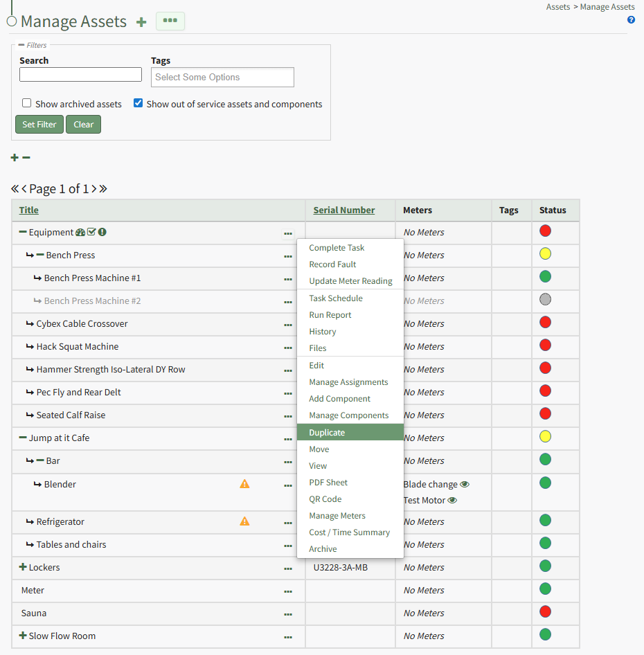
Task: Click the green plus icon beside Manage Assets
Action: pos(141,22)
